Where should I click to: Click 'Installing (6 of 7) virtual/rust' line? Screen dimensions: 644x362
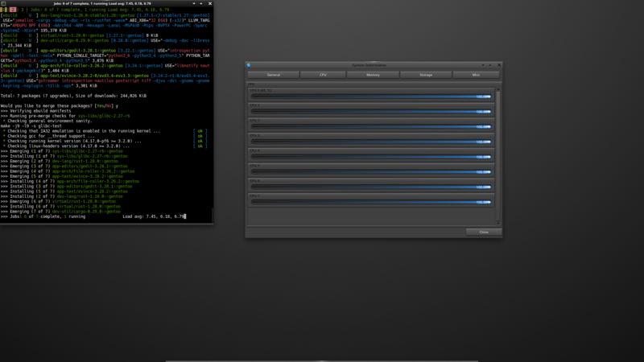60,207
